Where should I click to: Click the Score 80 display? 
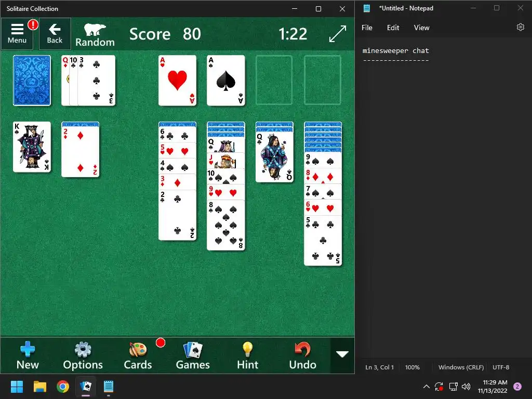165,34
